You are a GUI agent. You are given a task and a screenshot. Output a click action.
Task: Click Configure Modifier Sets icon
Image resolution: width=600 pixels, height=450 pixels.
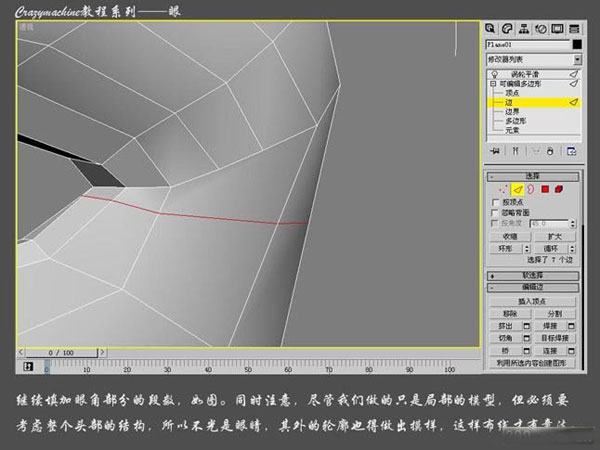click(571, 151)
